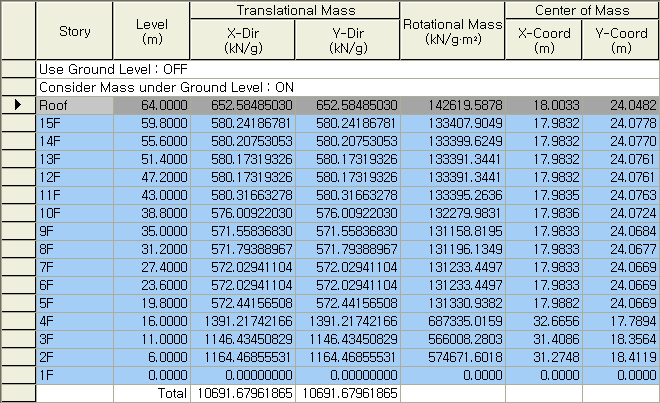Image resolution: width=660 pixels, height=403 pixels.
Task: Click the Translational Mass Y-Dir header
Action: (x=348, y=40)
